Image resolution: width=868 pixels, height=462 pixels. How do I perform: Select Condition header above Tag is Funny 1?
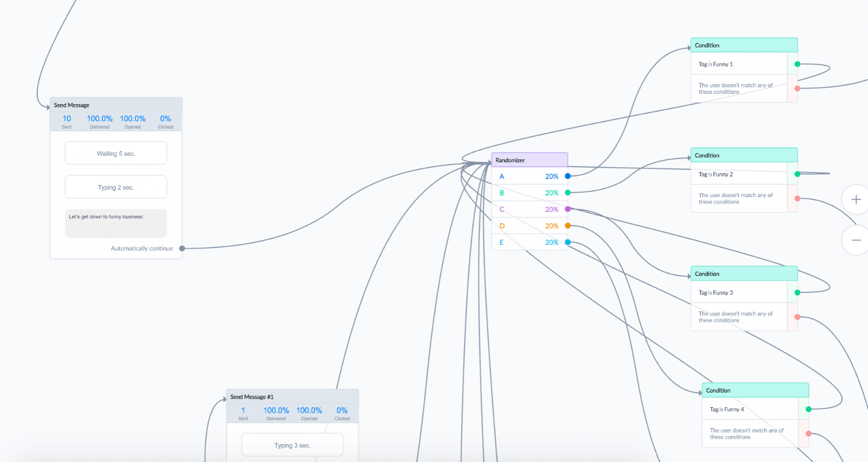point(744,45)
